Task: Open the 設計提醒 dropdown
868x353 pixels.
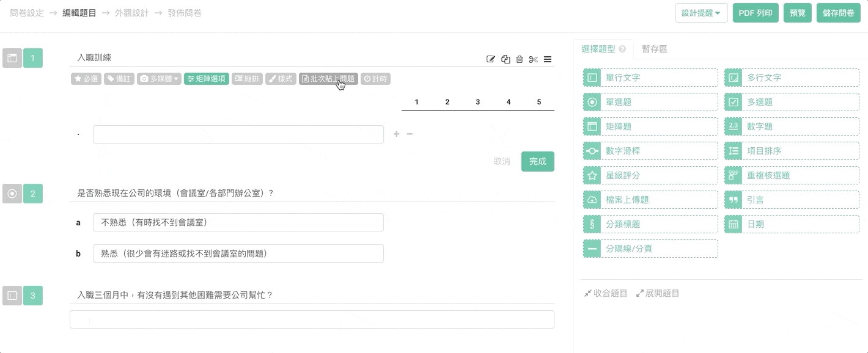Action: click(x=701, y=13)
